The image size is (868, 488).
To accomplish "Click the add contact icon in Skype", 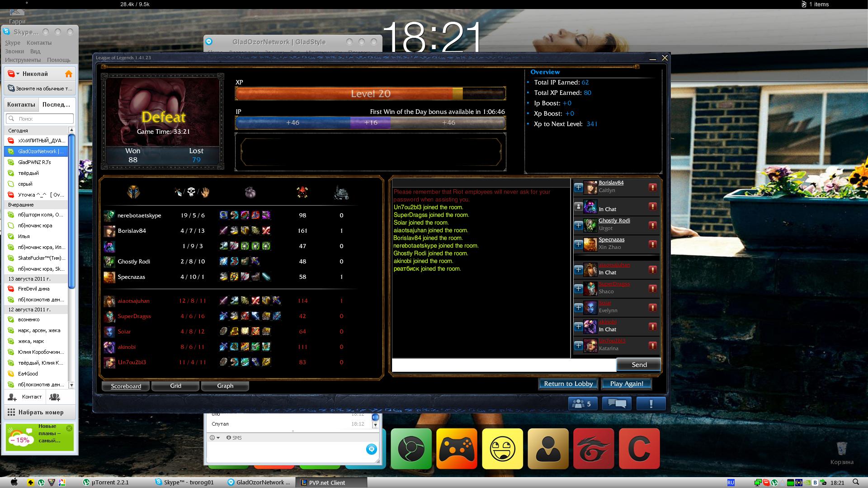I will [12, 397].
